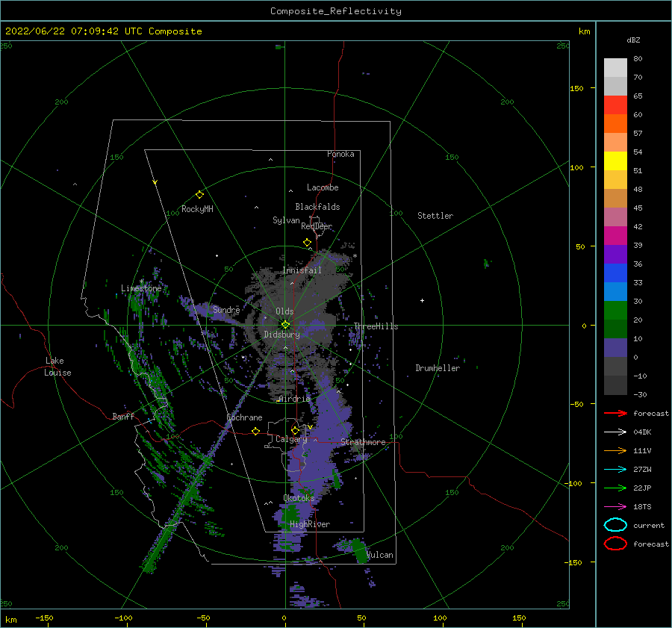Click the Okotoks town label
Image resolution: width=672 pixels, height=628 pixels.
(x=299, y=497)
